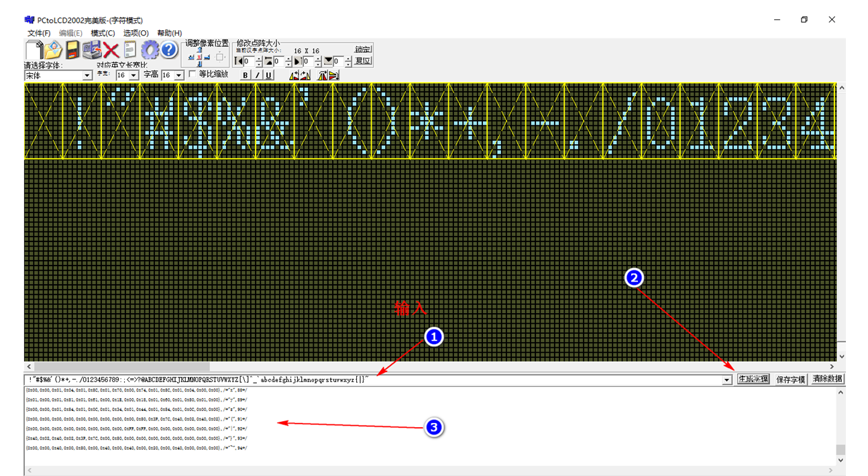
Task: Toggle underline with the U button
Action: click(268, 75)
